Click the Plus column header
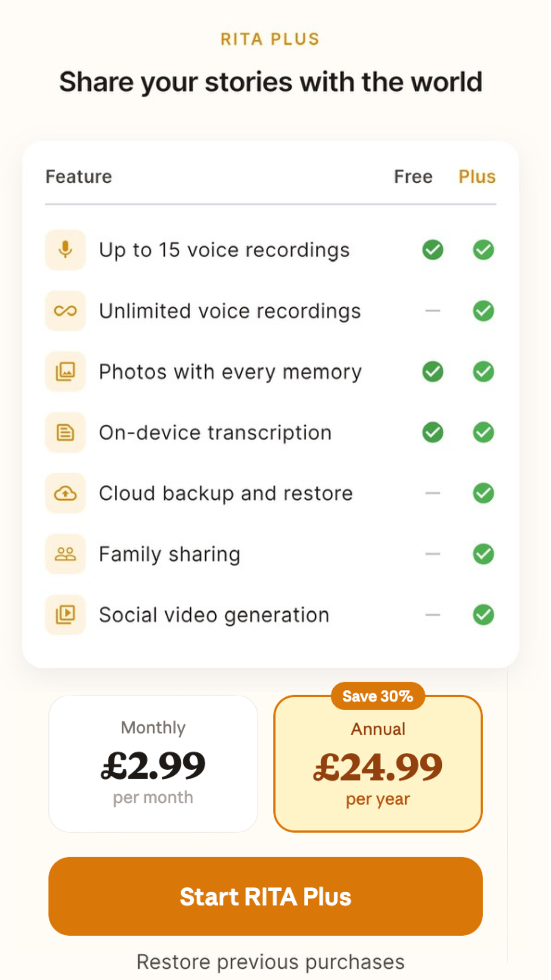The image size is (551, 980). tap(477, 177)
